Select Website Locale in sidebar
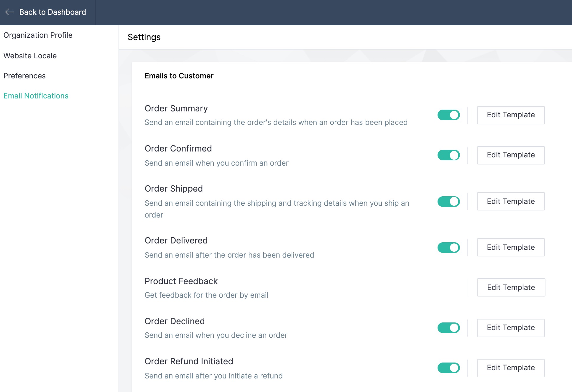 click(30, 56)
